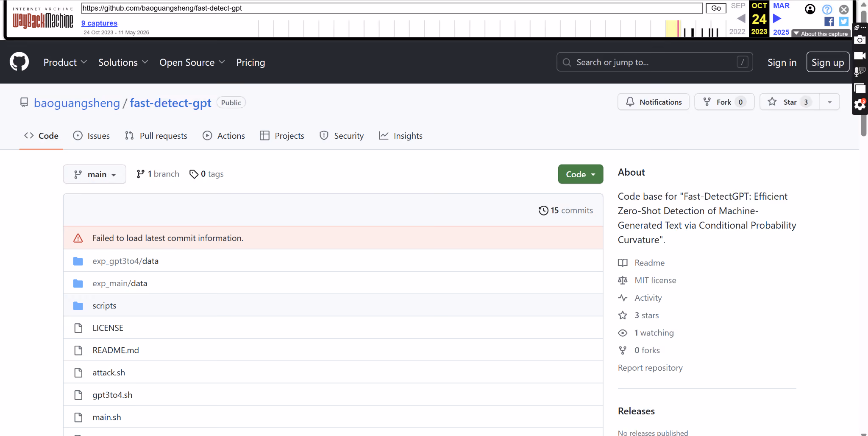Viewport: 868px width, 436px height.
Task: Click the tags icon
Action: click(x=194, y=174)
